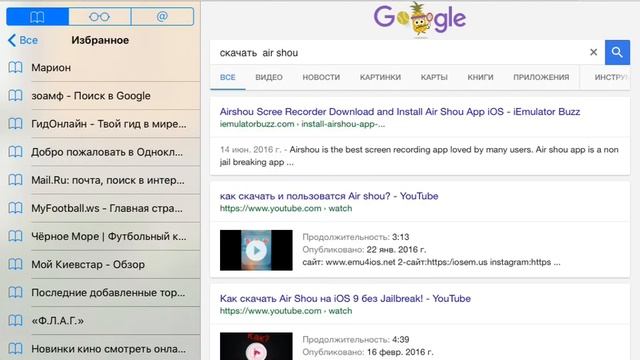
Task: Click the book icon beside Мой Киевстар
Action: pos(16,264)
